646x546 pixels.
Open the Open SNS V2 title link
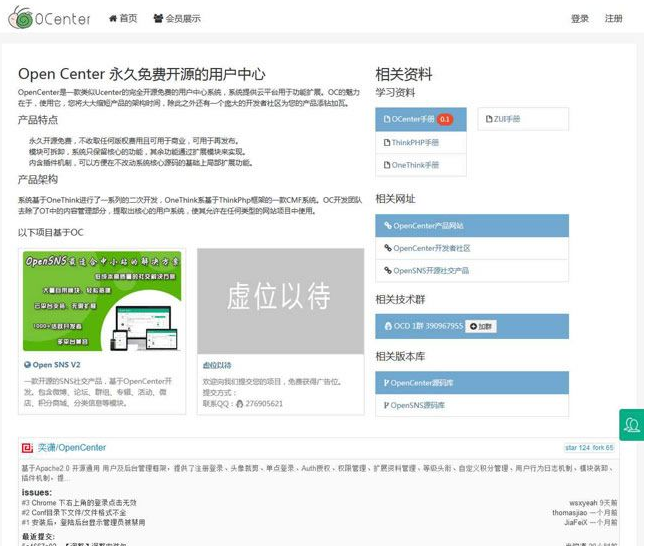(x=56, y=365)
